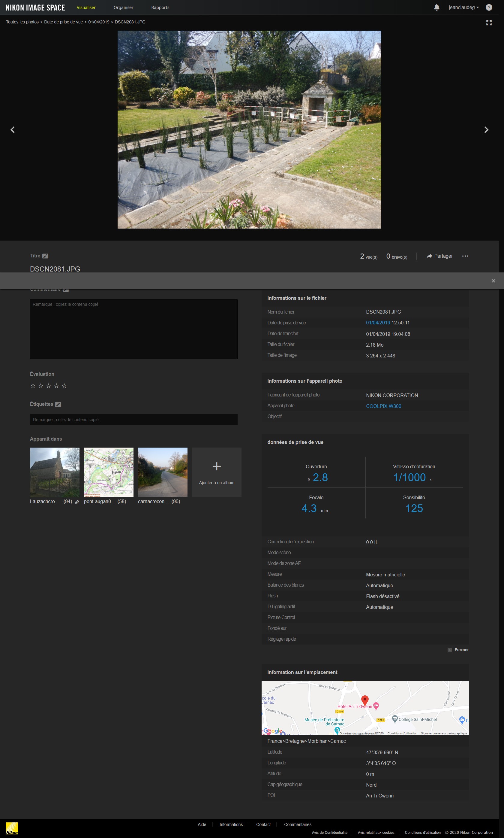Edit the Étiquettes tags pencil icon
The height and width of the screenshot is (838, 504).
tap(58, 404)
